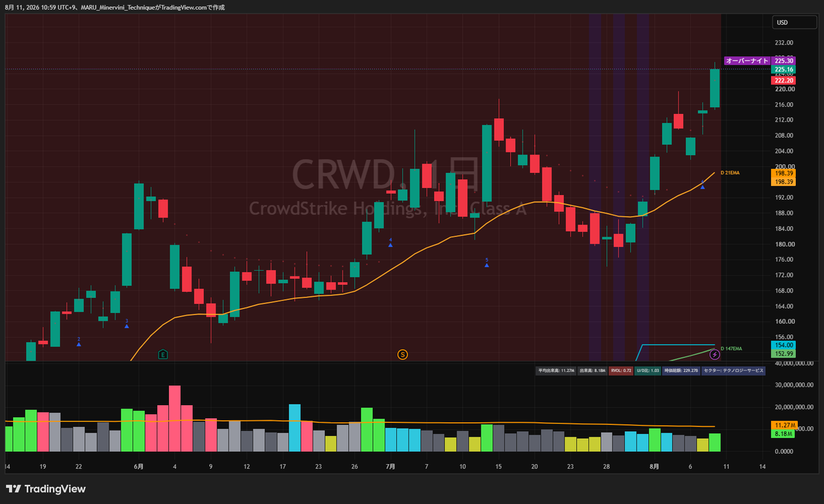Click the cyan 154.00 price tag
Viewport: 824px width, 504px height.
point(784,345)
